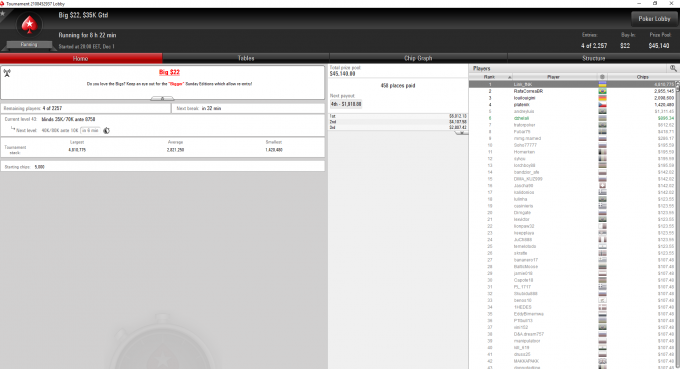The image size is (680, 369).
Task: Sort players by the country column icon
Action: [602, 77]
